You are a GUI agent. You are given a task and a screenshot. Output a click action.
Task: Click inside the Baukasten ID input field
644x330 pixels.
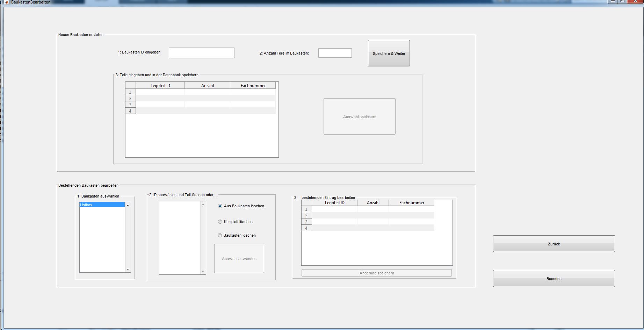pos(201,53)
